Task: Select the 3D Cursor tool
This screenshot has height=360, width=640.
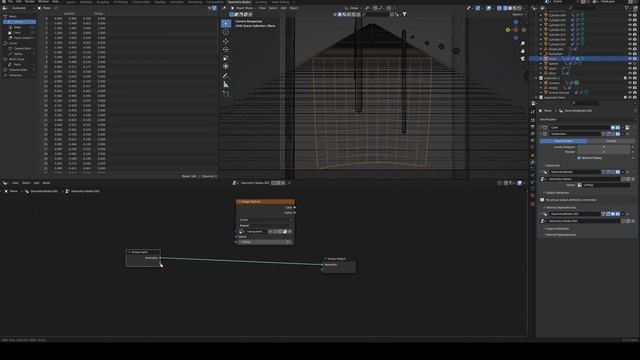Action: pyautogui.click(x=226, y=32)
